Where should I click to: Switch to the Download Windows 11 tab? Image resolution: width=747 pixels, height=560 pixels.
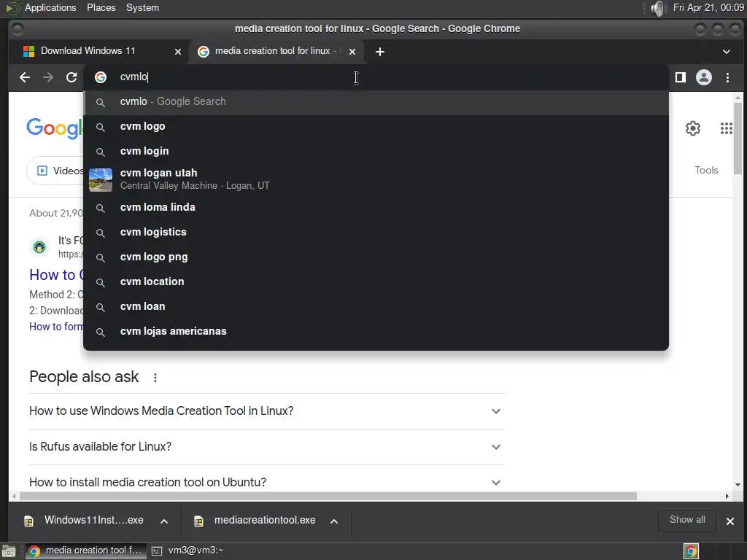(x=98, y=51)
